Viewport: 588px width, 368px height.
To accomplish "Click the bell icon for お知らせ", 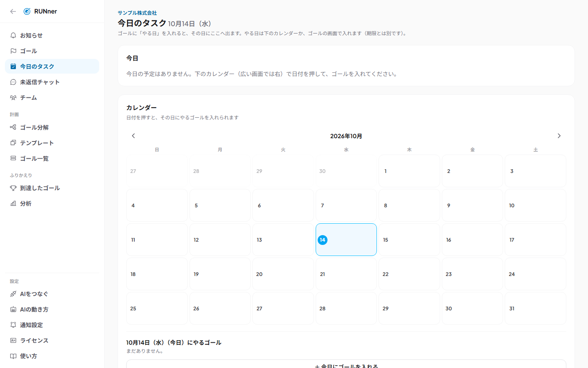I will [x=13, y=36].
